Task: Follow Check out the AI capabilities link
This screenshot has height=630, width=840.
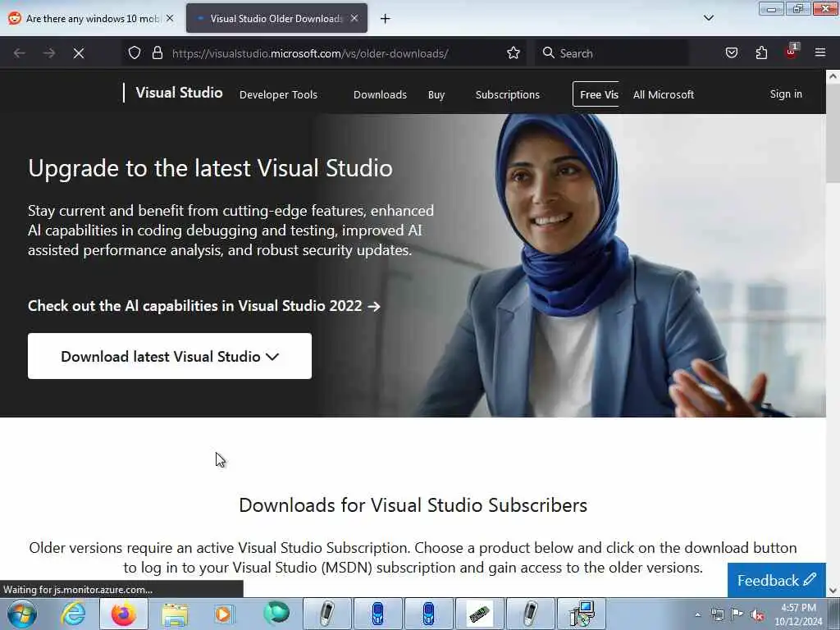Action: point(204,306)
